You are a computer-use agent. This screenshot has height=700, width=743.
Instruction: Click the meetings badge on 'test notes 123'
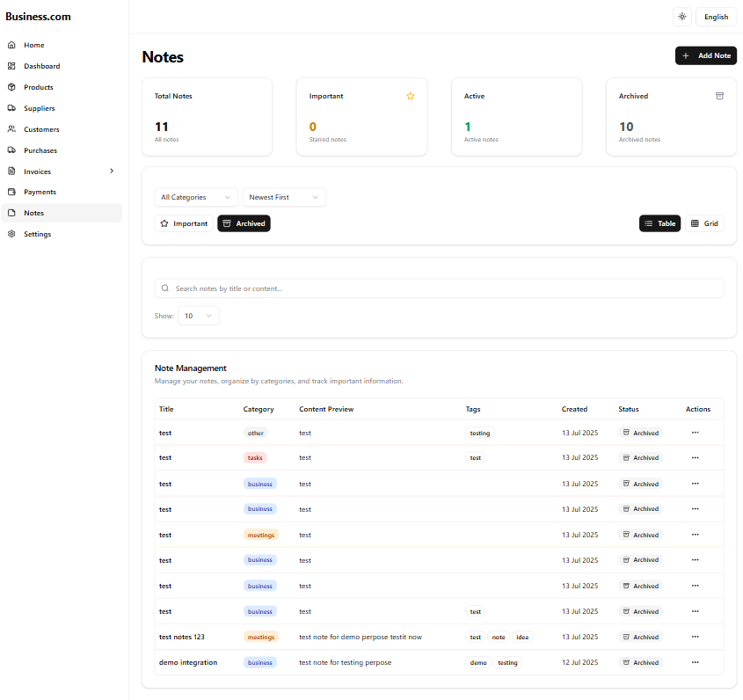(x=261, y=637)
